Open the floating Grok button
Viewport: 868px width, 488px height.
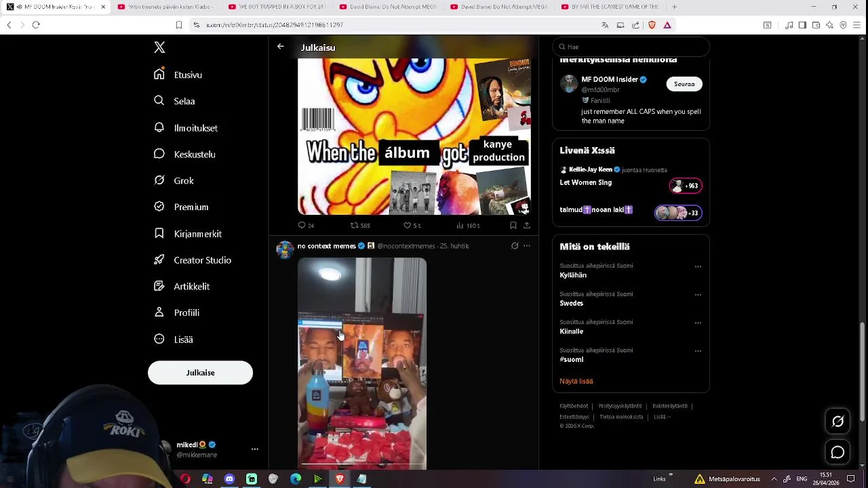(x=837, y=422)
